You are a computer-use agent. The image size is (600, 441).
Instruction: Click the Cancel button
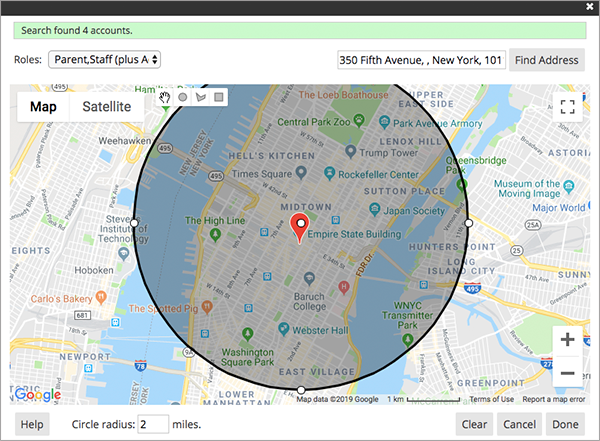click(519, 424)
